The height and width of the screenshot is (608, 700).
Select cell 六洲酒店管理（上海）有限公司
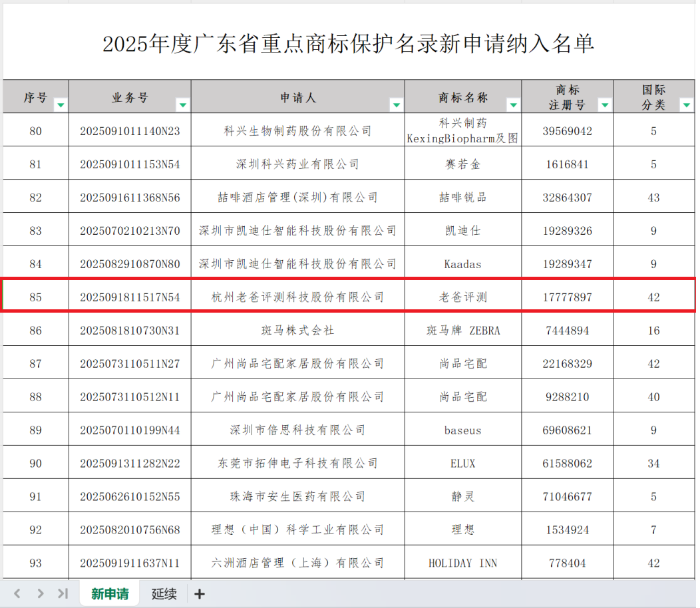coord(298,562)
